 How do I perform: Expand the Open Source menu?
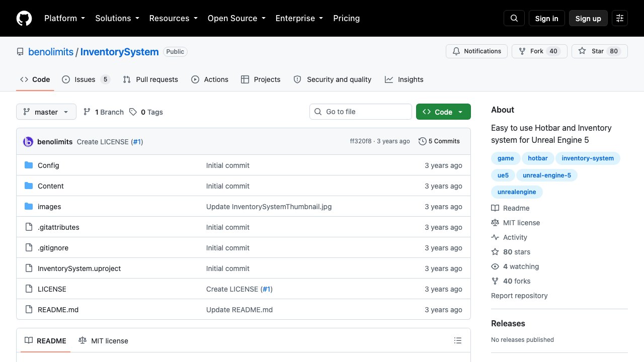pos(236,18)
